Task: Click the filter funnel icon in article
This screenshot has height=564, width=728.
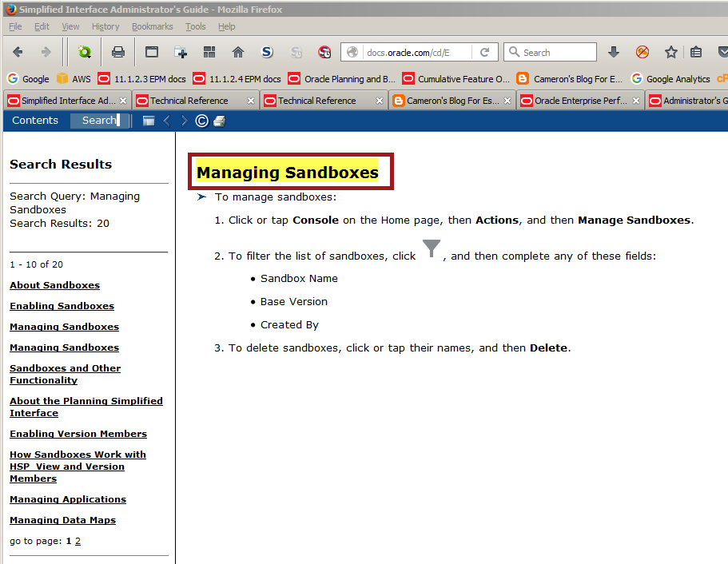Action: (x=432, y=248)
